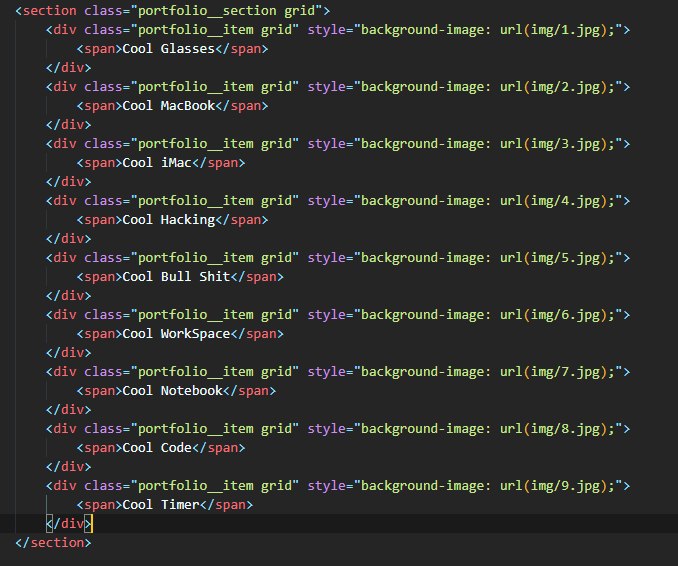
Task: Click the opening <span> before Cool Timer
Action: [x=99, y=505]
